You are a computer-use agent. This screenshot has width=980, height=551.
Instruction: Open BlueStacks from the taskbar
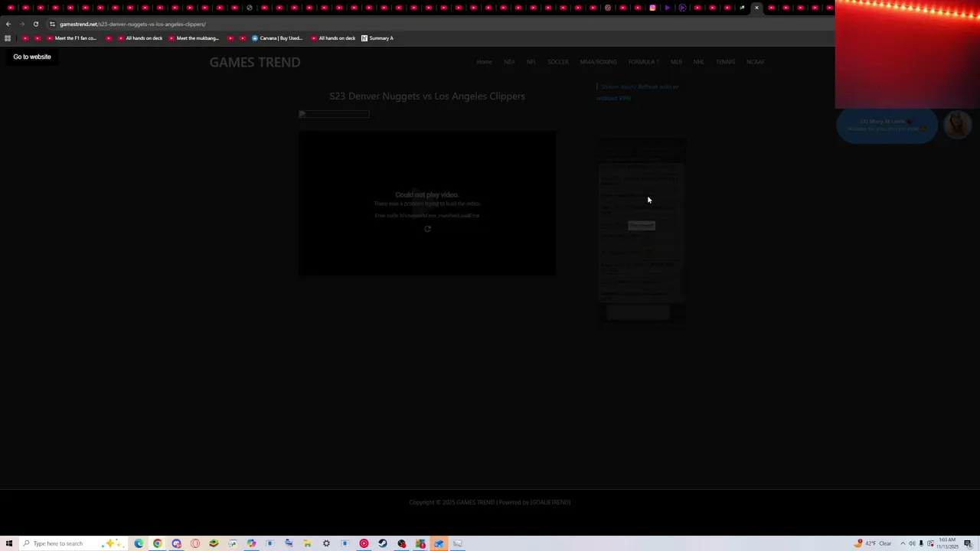click(x=214, y=543)
